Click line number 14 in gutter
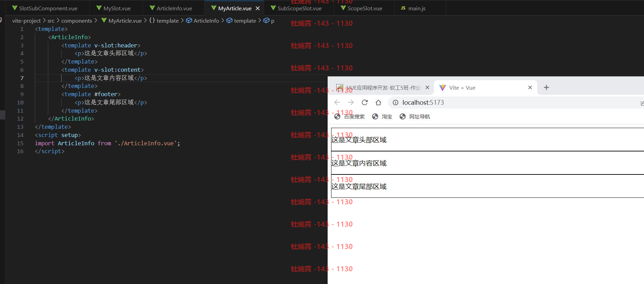 [20, 135]
